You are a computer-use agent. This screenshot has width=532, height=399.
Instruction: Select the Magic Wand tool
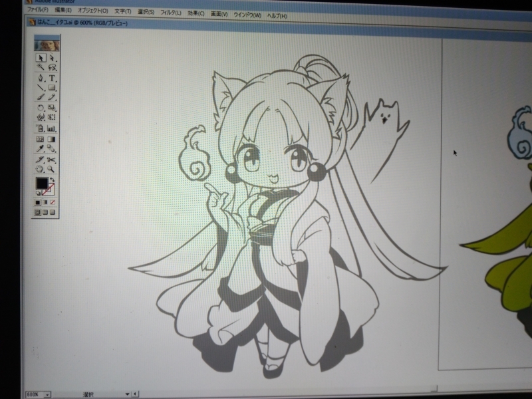(41, 67)
